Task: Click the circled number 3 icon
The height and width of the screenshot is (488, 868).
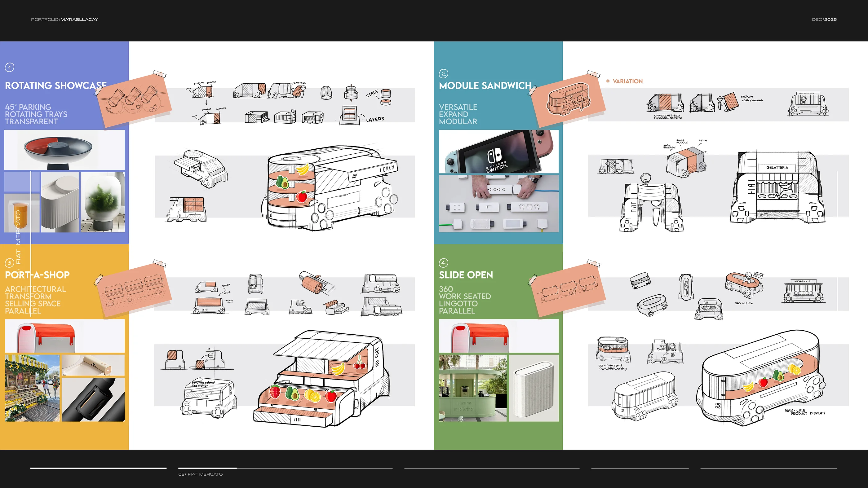Action: 9,263
